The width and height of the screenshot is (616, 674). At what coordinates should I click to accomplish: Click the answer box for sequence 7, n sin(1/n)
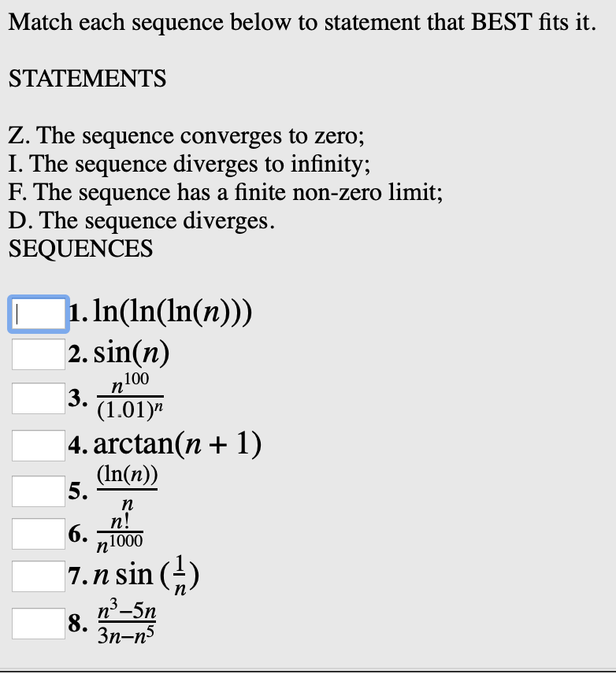[x=38, y=576]
